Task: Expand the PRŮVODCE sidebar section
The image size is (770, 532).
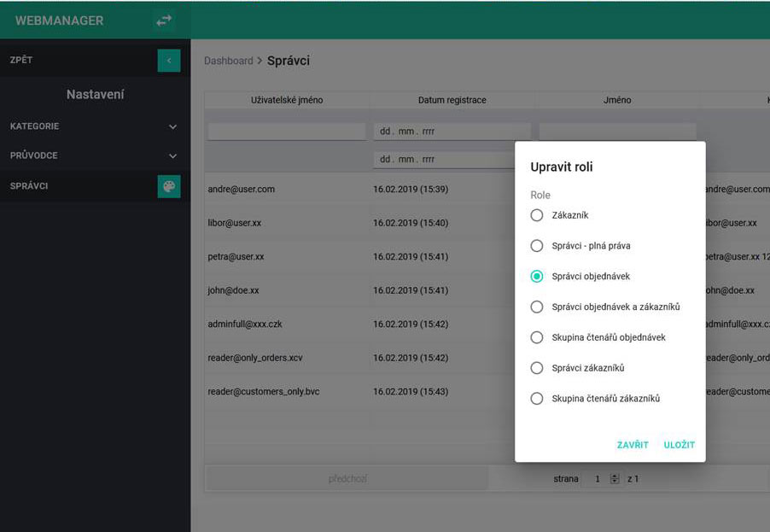Action: pyautogui.click(x=94, y=156)
